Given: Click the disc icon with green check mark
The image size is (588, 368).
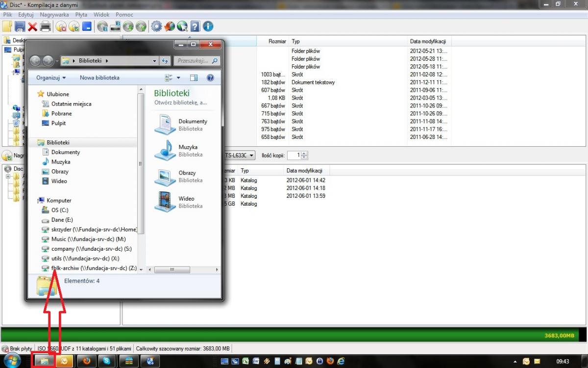Looking at the screenshot, I should 74,26.
